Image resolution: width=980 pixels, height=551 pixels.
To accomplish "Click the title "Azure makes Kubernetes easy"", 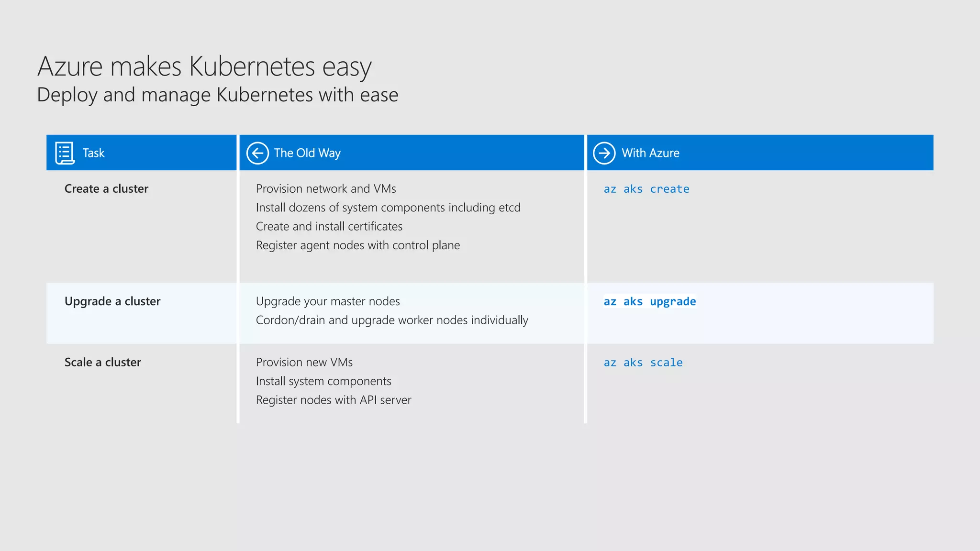I will (x=204, y=66).
